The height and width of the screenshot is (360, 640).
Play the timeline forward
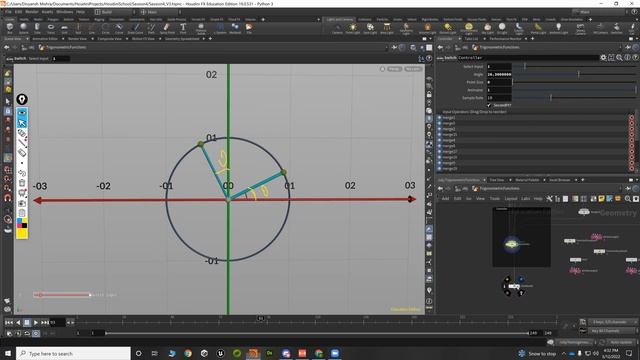tap(36, 322)
